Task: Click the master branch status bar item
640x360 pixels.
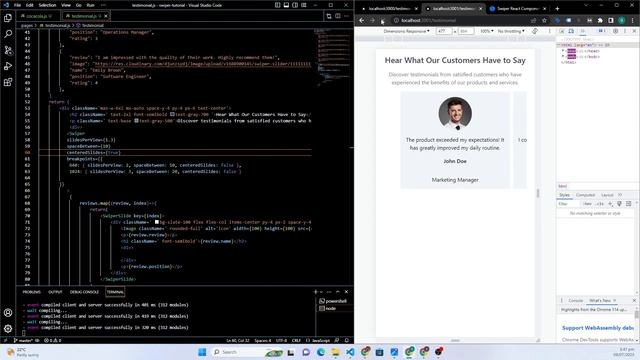Action: point(23,340)
